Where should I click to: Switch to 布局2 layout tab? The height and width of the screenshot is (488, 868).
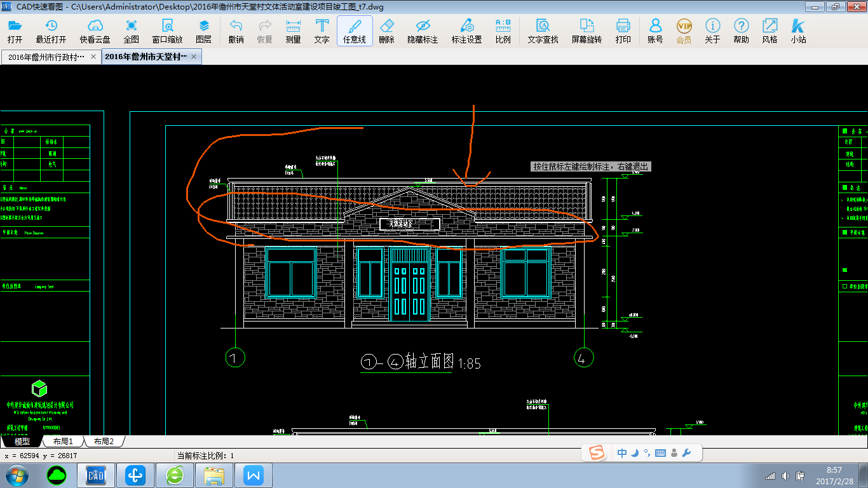pos(104,441)
